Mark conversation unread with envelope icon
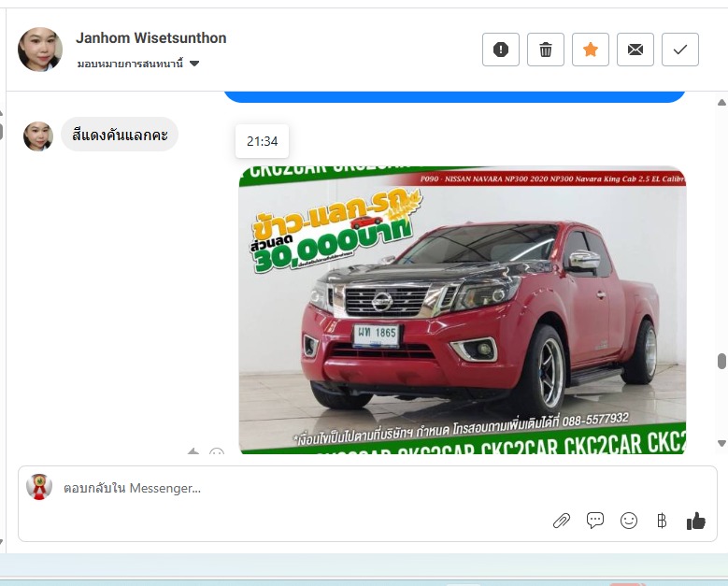This screenshot has width=728, height=586. (x=635, y=50)
